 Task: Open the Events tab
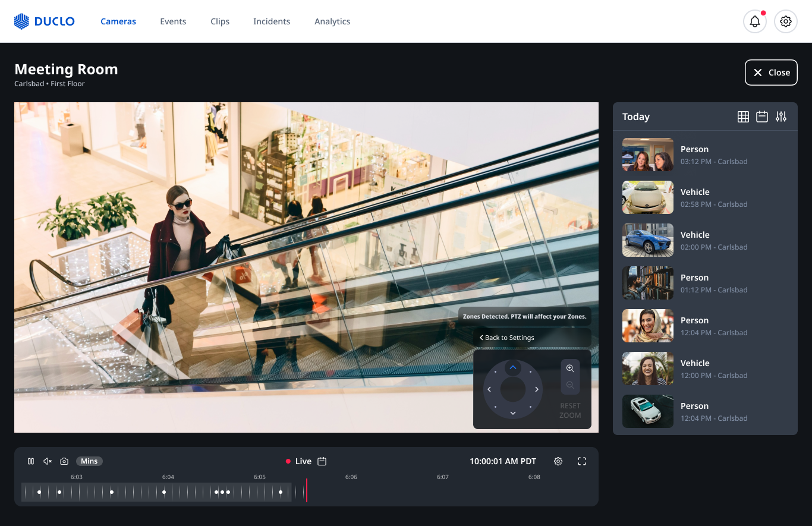pos(173,21)
